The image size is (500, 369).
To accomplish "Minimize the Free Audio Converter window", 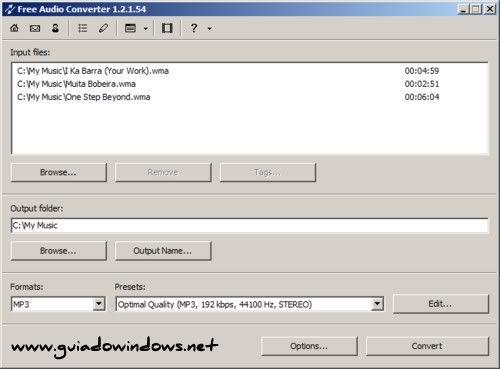I will (x=463, y=9).
